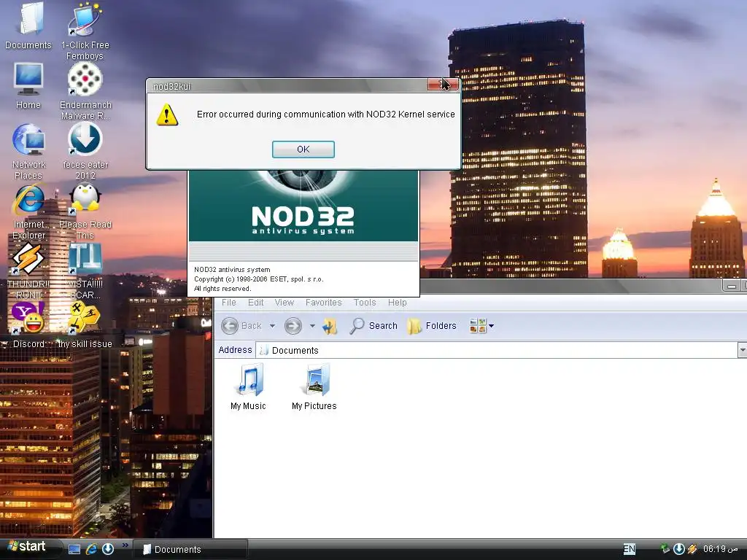
Task: Click the Forward arrow in Explorer toolbar
Action: (293, 326)
